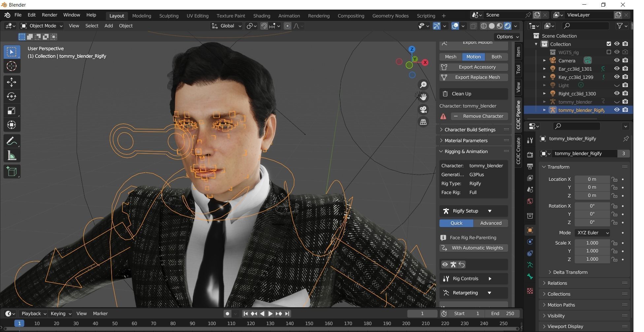Click the Scale X value field
Viewport: 644px width, 332px height.
point(592,243)
